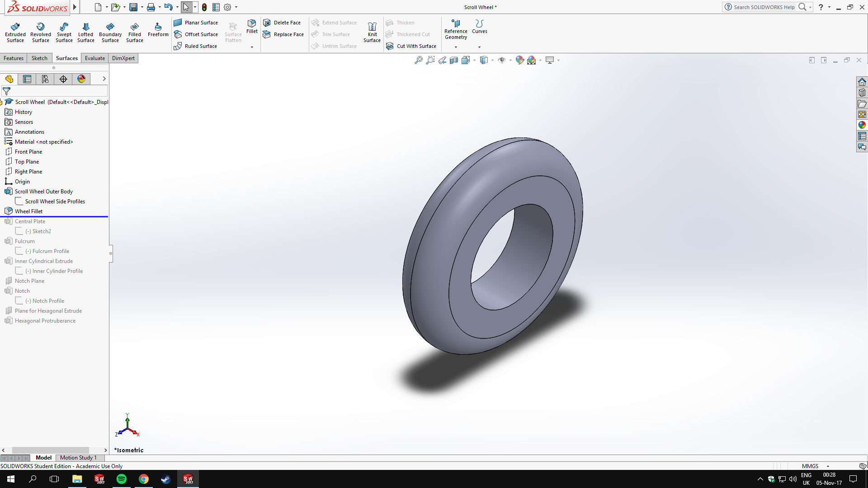Viewport: 868px width, 488px height.
Task: Open DisplayManager tab icon
Action: (x=81, y=79)
